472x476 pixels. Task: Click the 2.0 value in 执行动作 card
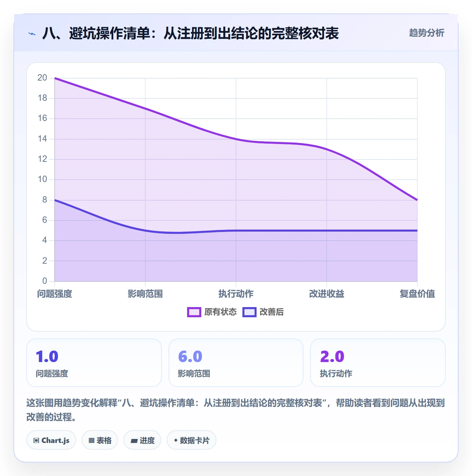tap(332, 357)
